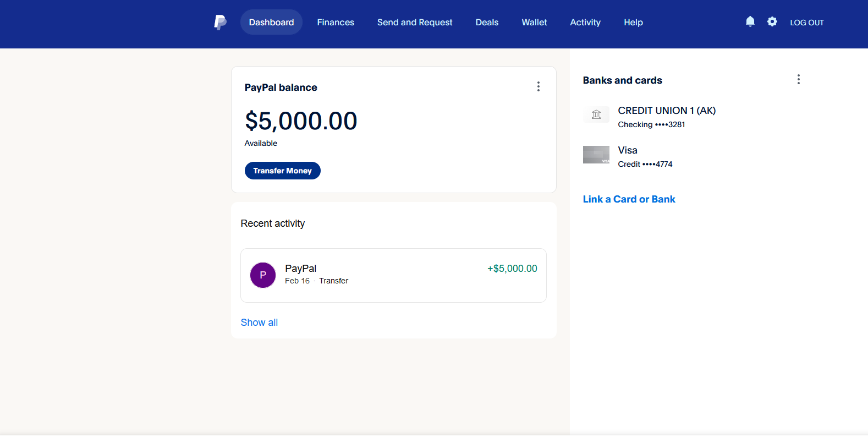Open the Help page
Viewport: 868px width, 437px height.
(x=633, y=22)
